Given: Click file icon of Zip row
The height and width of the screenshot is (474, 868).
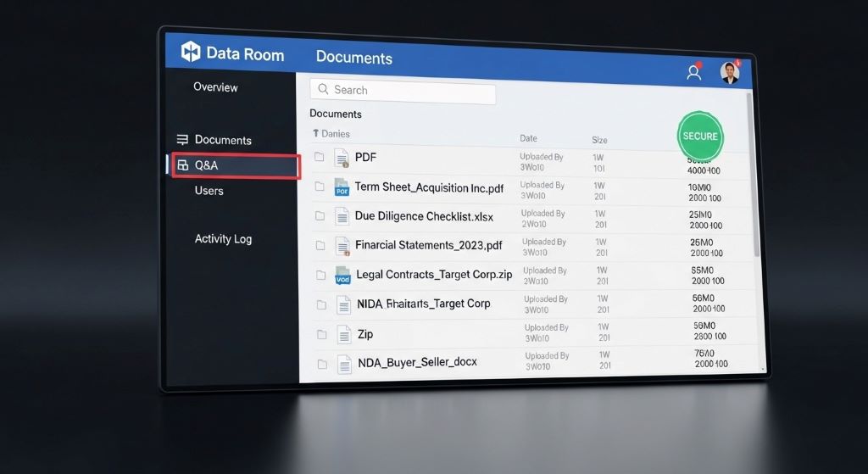Looking at the screenshot, I should pos(344,334).
